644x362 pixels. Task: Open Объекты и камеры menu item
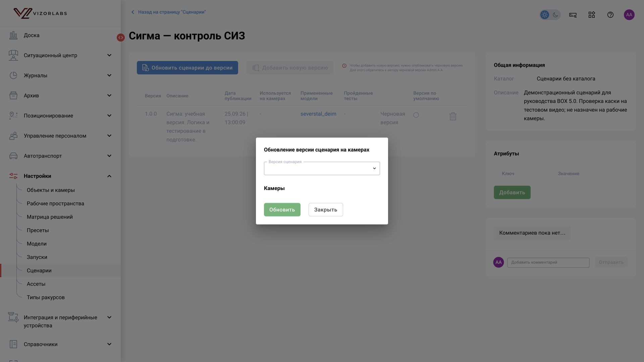[51, 190]
